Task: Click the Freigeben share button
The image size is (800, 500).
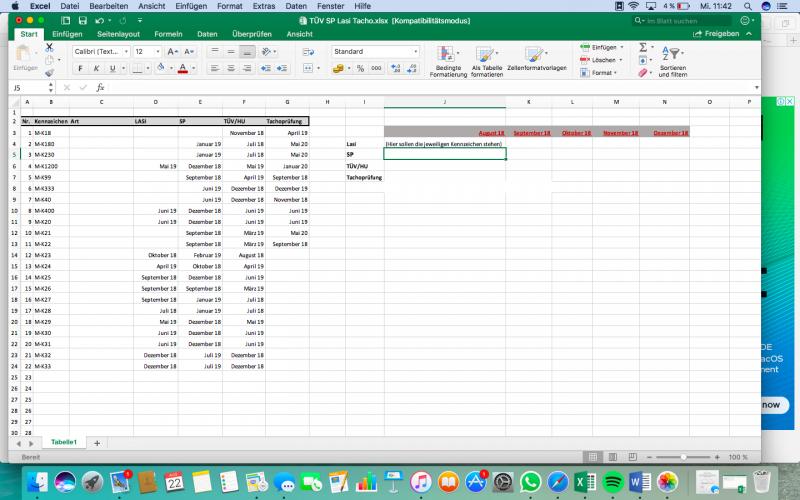Action: (x=716, y=34)
